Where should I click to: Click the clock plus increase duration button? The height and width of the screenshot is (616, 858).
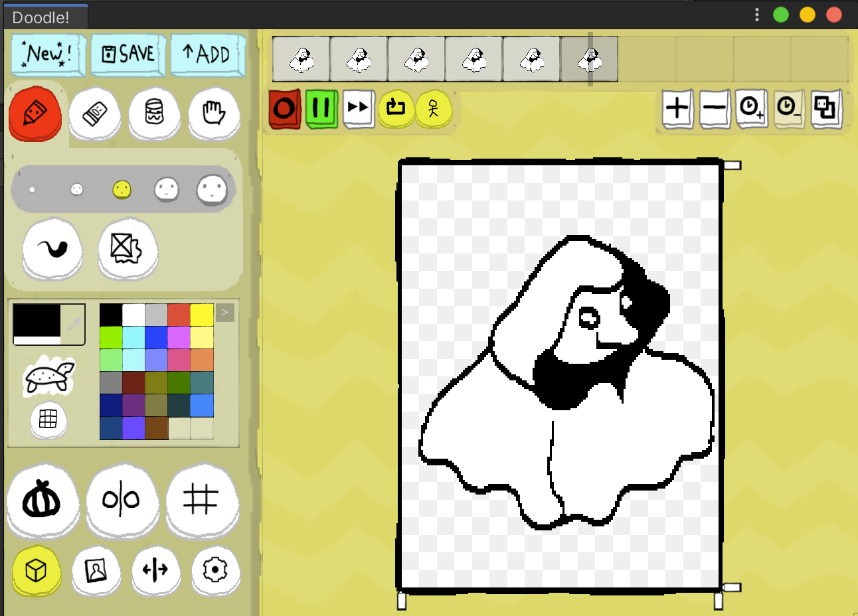pos(752,108)
